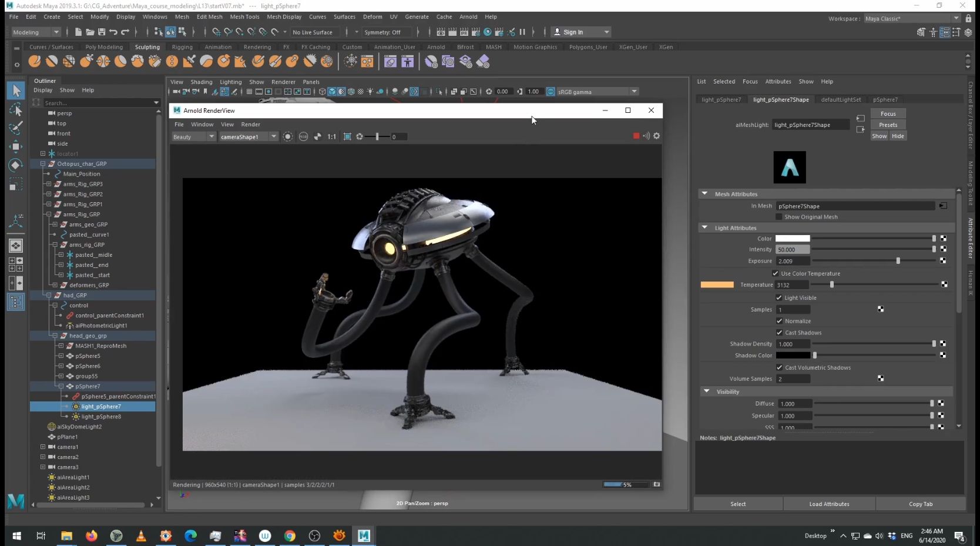Viewport: 980px width, 546px height.
Task: Click the Select tool arrow icon
Action: tap(16, 91)
